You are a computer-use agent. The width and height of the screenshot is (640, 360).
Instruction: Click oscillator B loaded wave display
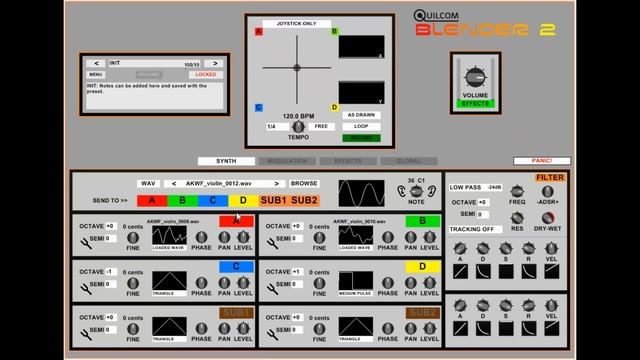(356, 236)
